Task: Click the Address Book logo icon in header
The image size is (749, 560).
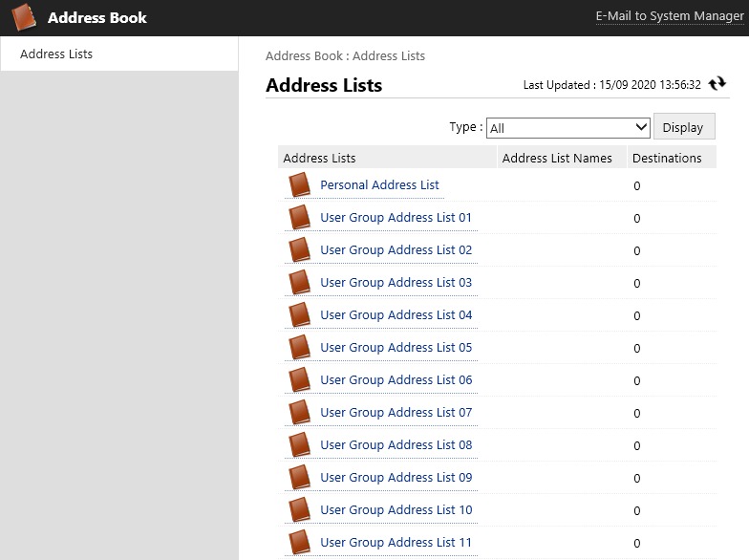Action: (23, 17)
